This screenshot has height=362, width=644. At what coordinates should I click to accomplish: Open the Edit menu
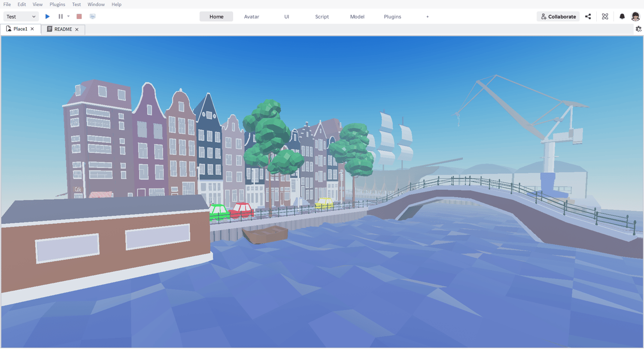pos(22,4)
